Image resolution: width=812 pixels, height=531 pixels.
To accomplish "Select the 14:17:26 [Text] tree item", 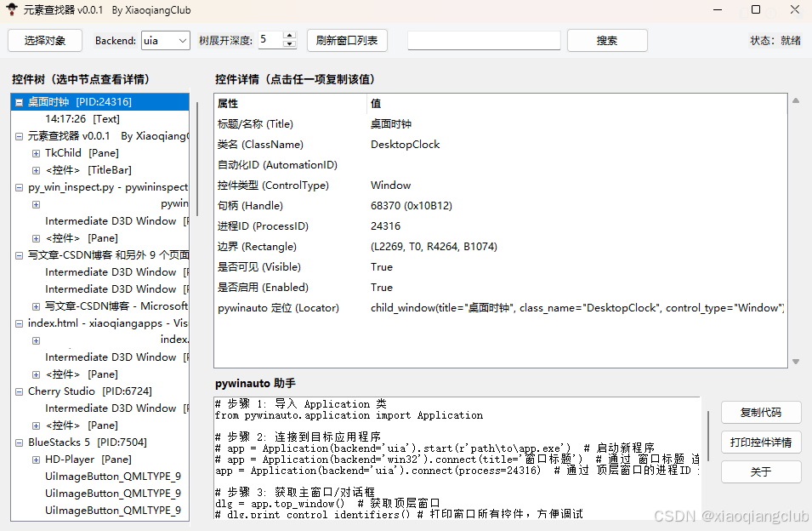I will [x=82, y=119].
